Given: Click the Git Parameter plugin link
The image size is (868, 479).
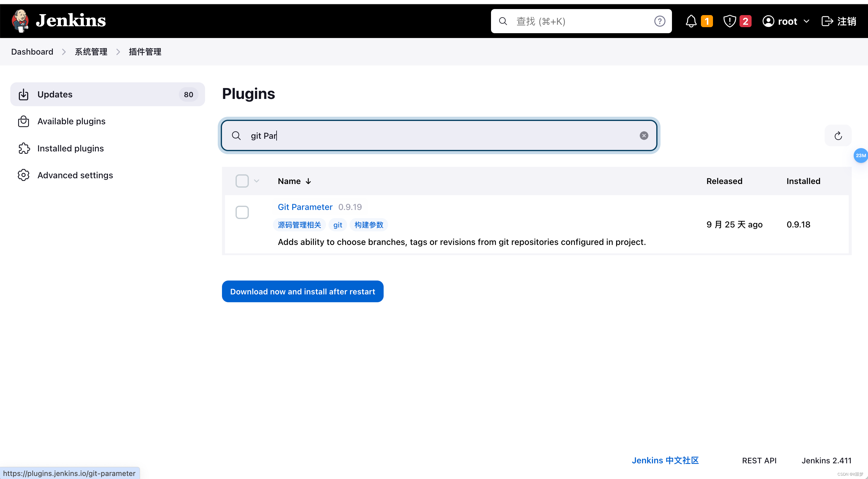Looking at the screenshot, I should tap(305, 207).
